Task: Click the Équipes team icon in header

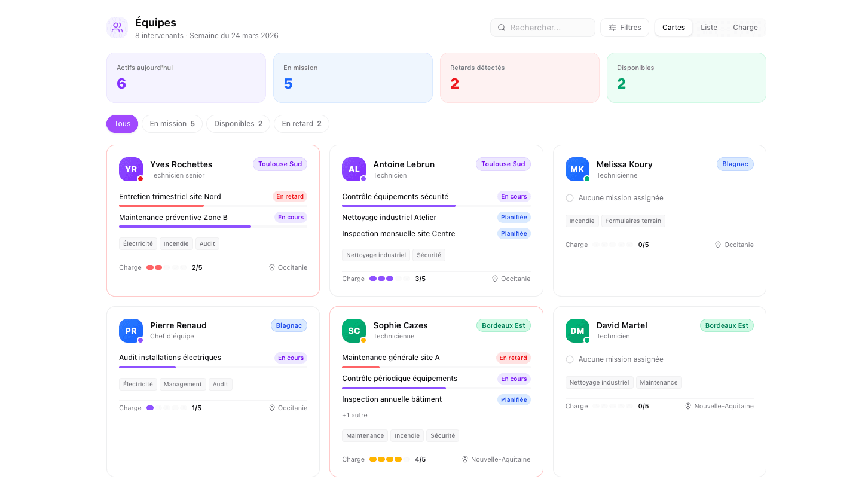Action: coord(117,28)
